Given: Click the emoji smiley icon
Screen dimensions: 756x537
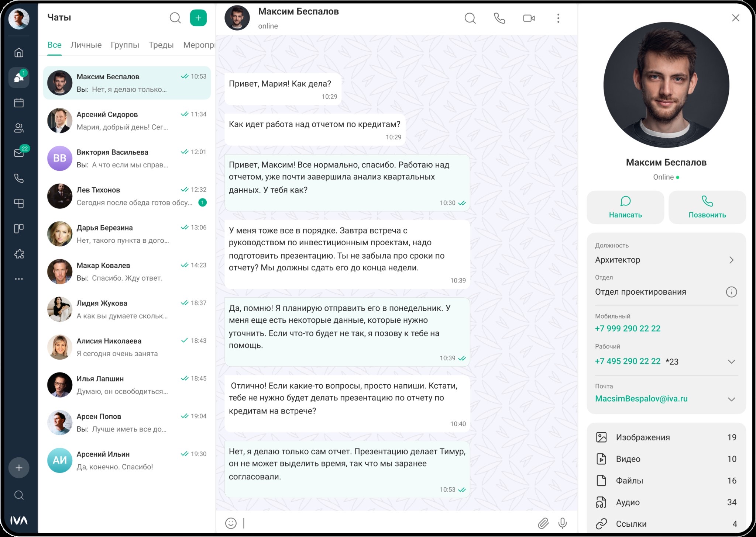Looking at the screenshot, I should pos(231,523).
